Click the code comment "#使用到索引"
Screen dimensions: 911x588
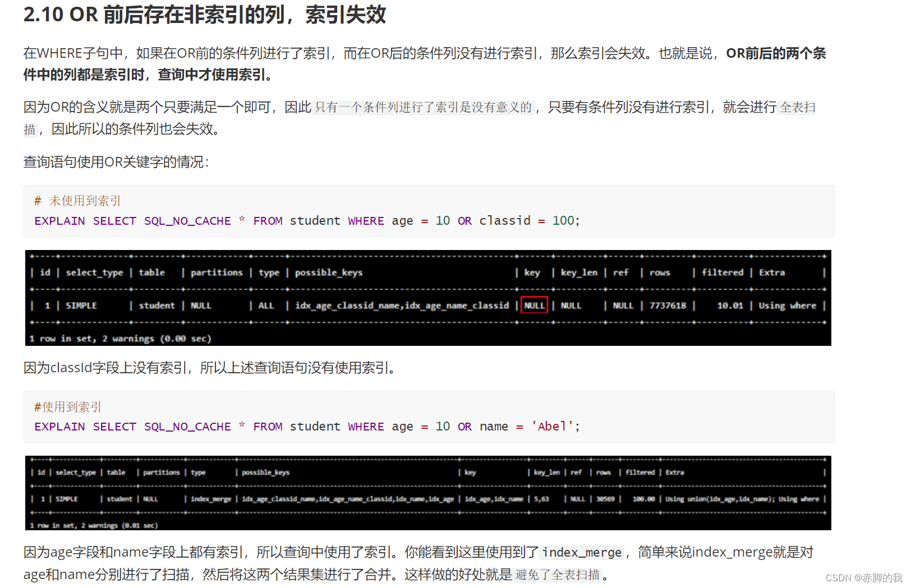point(68,407)
